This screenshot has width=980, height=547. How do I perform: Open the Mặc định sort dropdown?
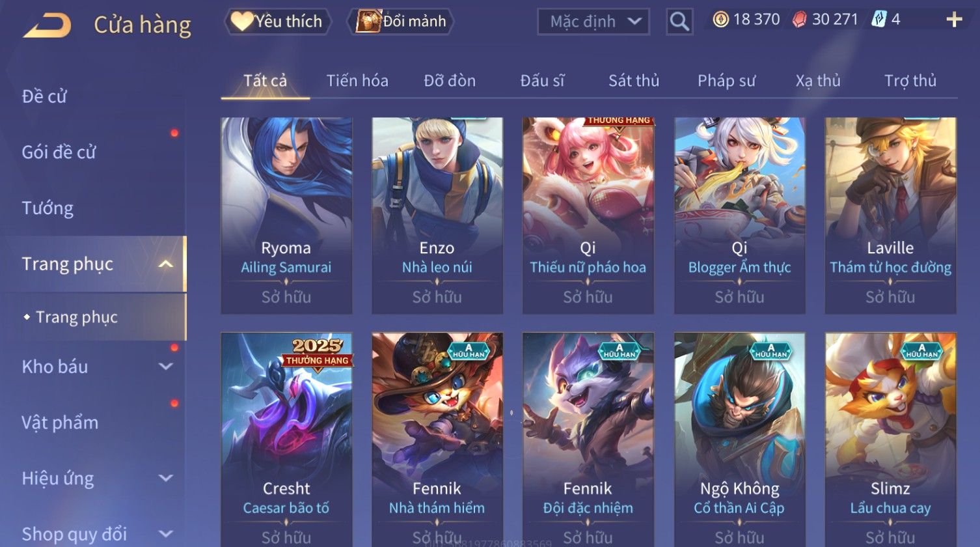click(x=593, y=22)
